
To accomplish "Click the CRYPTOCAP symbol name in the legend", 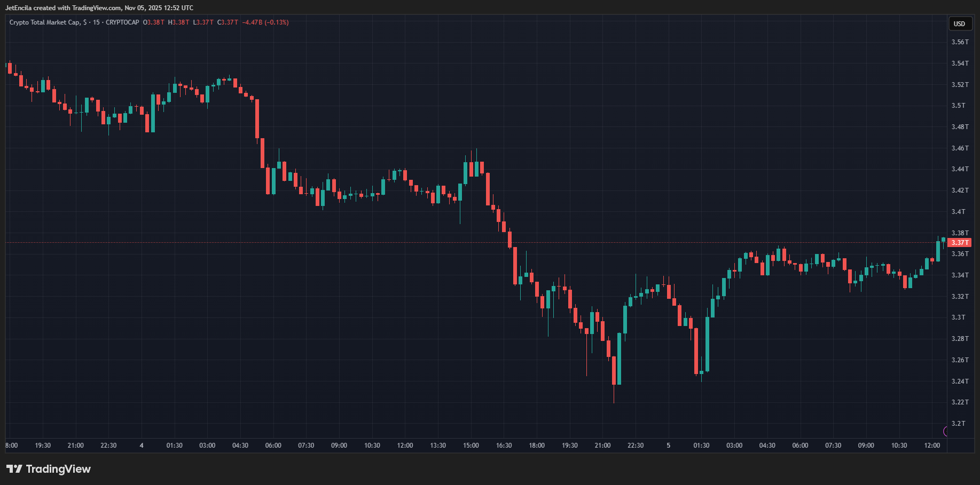I will pyautogui.click(x=124, y=22).
